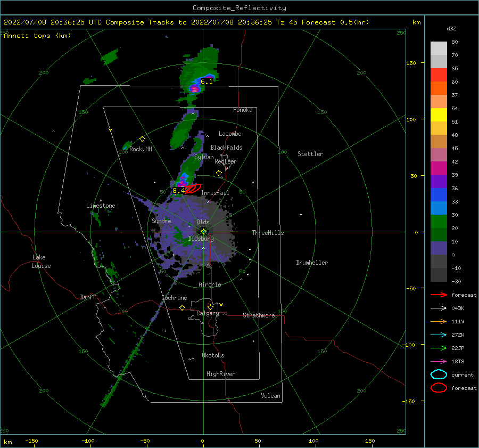Click the yellow diamond marker above Calgary
479x448 pixels.
click(210, 307)
